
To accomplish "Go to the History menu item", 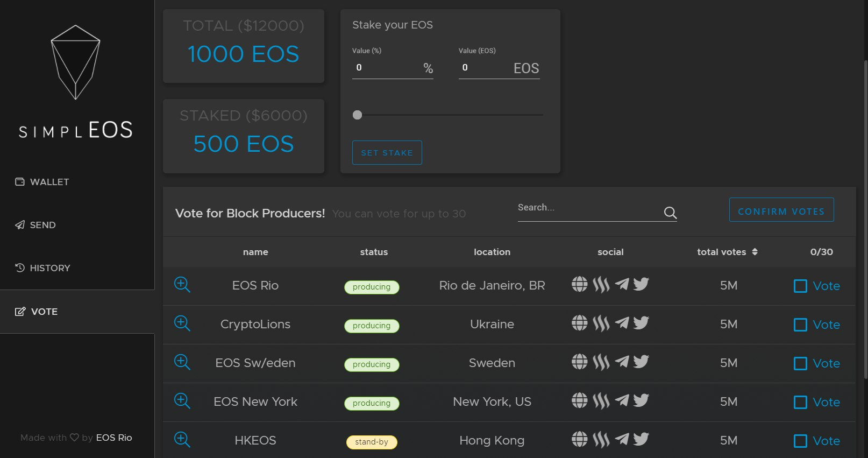I will point(42,268).
